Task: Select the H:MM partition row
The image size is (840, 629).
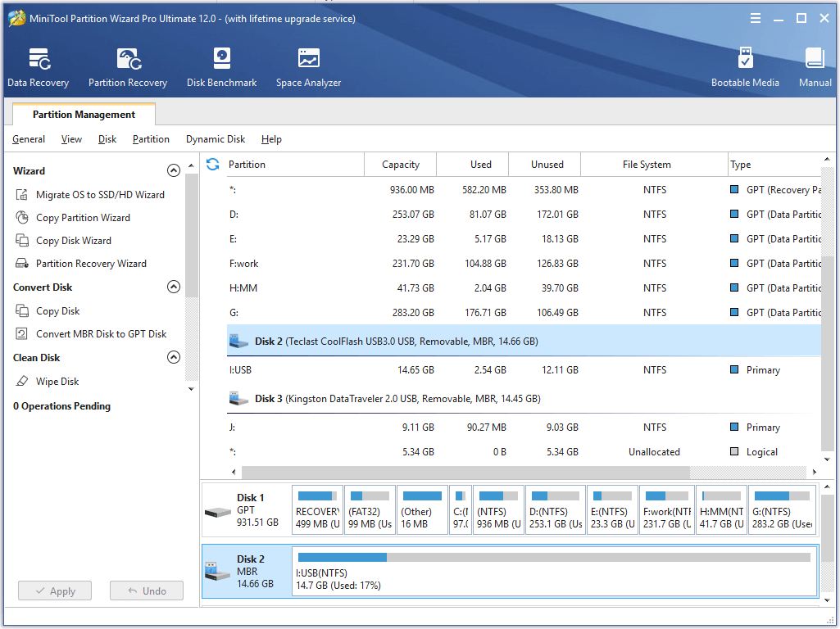Action: pos(524,288)
